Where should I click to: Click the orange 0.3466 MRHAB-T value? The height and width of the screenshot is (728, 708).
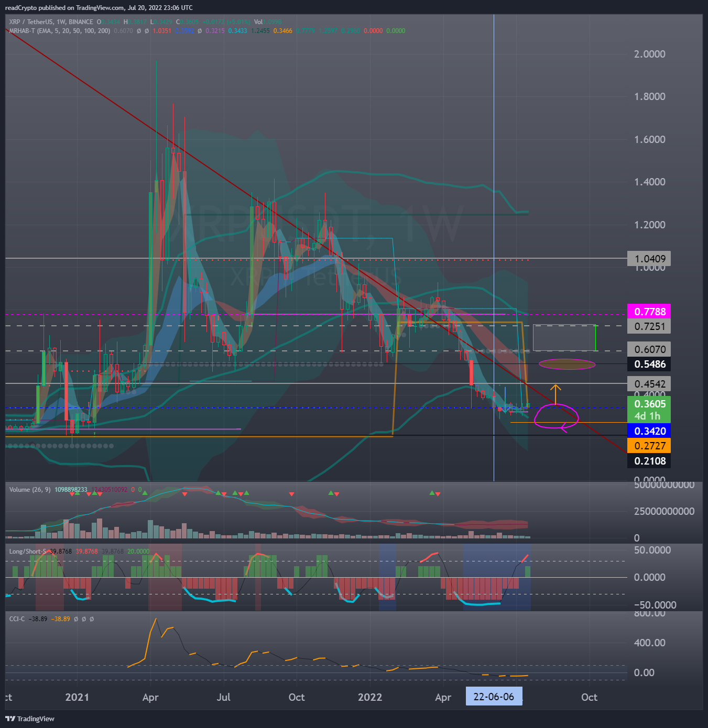click(x=283, y=31)
